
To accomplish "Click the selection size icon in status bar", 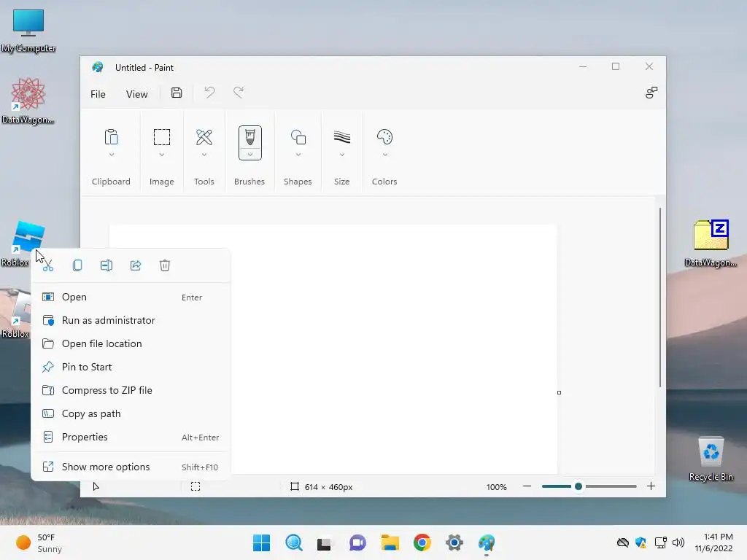I will [196, 486].
